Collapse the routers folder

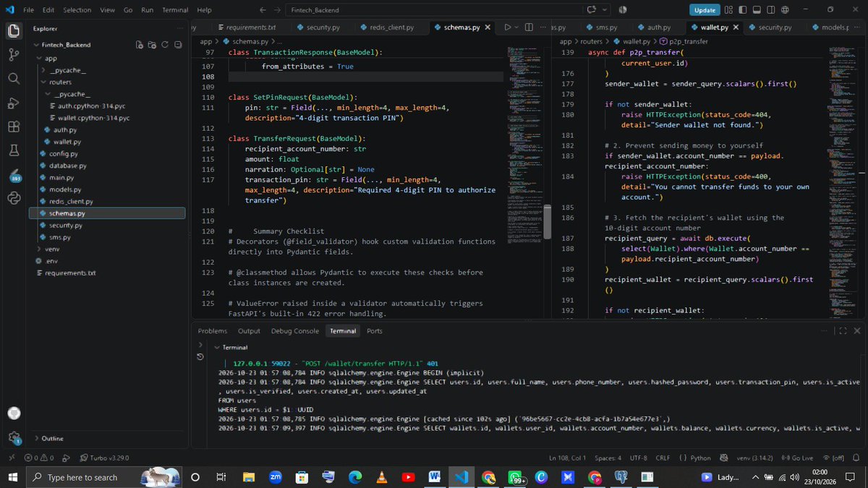[45, 82]
